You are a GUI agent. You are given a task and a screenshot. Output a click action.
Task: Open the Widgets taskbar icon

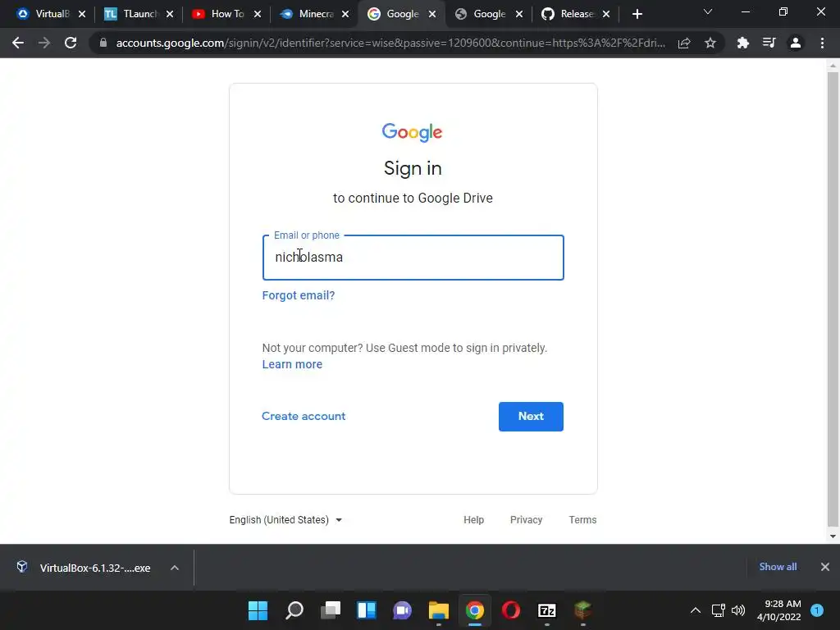pyautogui.click(x=367, y=610)
